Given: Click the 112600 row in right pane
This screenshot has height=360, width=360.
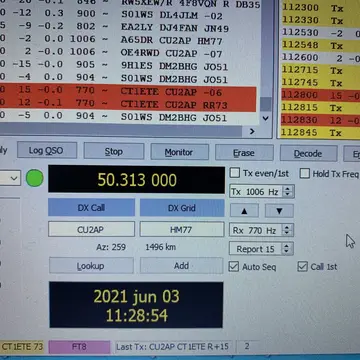Looking at the screenshot, I should click(320, 58).
